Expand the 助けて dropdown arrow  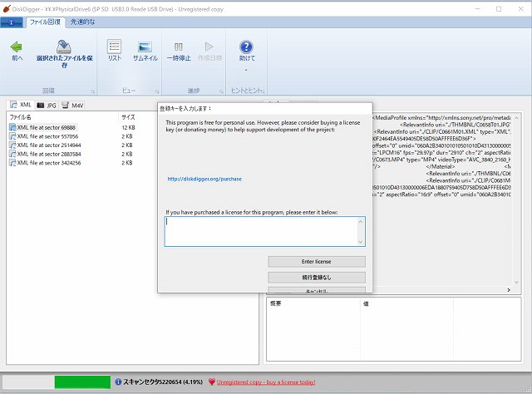tap(246, 71)
